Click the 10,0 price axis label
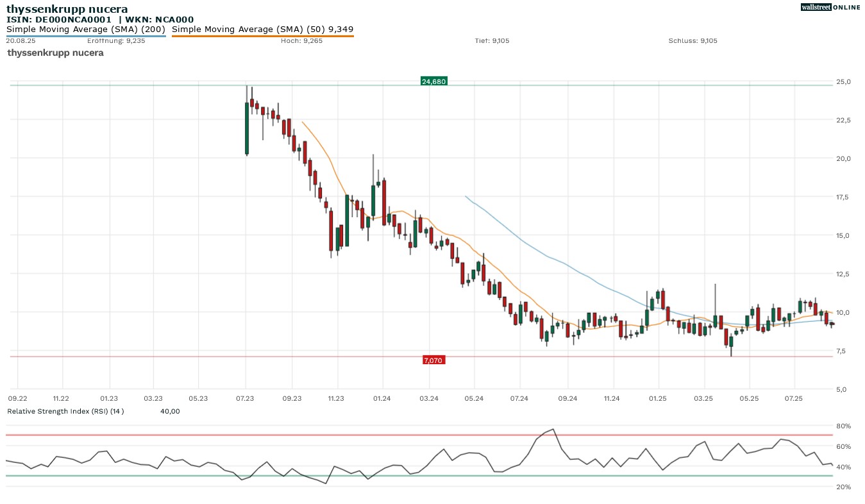This screenshot has height=504, width=865. pyautogui.click(x=844, y=312)
